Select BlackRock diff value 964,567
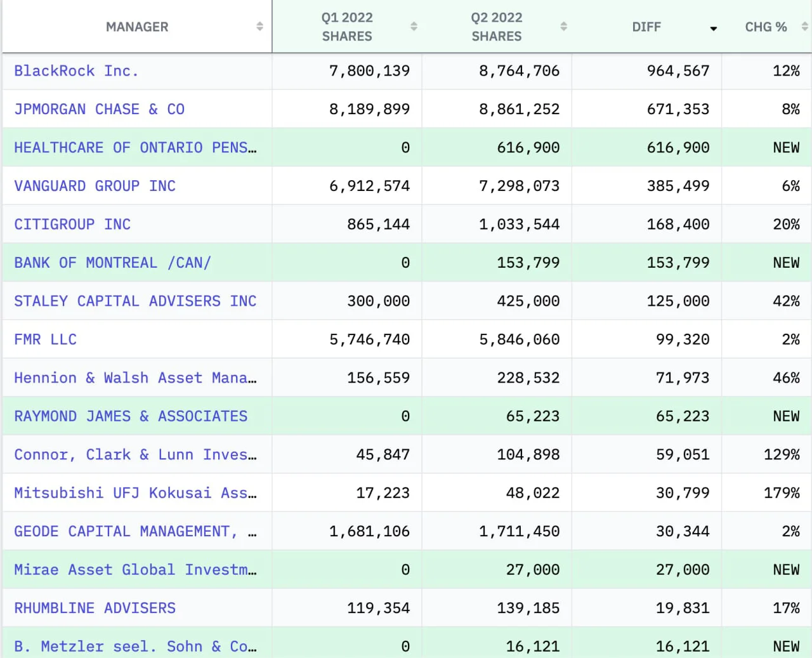 pyautogui.click(x=678, y=71)
